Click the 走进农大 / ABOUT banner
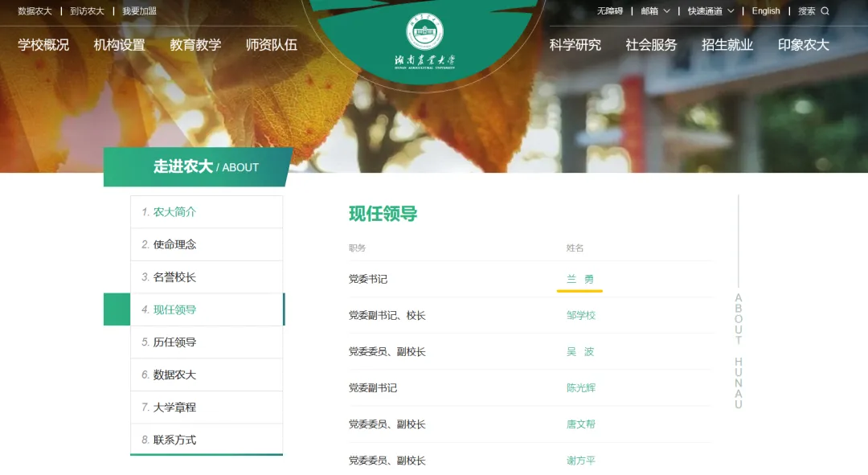 (x=195, y=167)
